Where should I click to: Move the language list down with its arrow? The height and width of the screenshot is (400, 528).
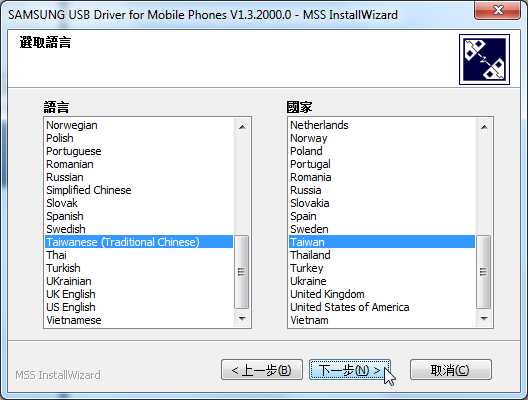click(242, 319)
